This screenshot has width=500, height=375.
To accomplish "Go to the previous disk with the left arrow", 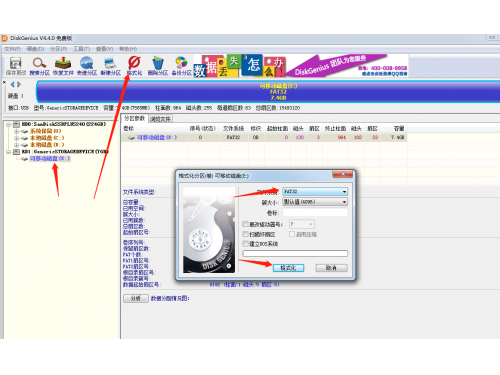I will pyautogui.click(x=13, y=84).
